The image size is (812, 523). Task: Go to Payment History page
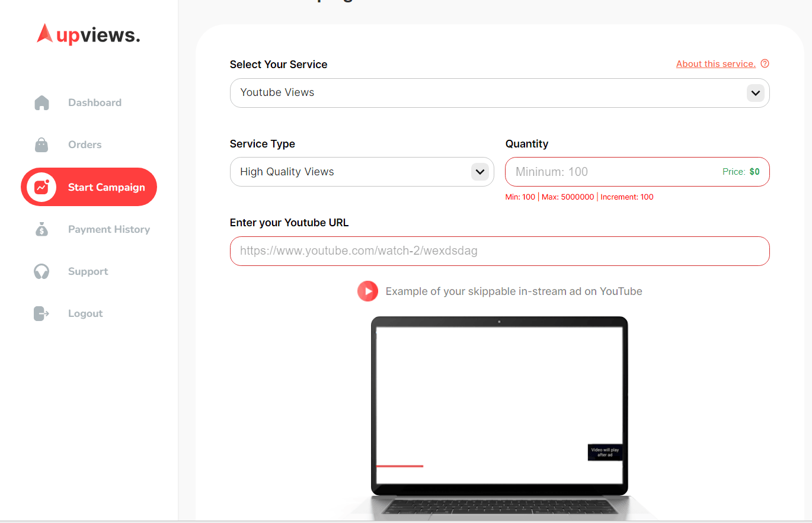point(109,229)
